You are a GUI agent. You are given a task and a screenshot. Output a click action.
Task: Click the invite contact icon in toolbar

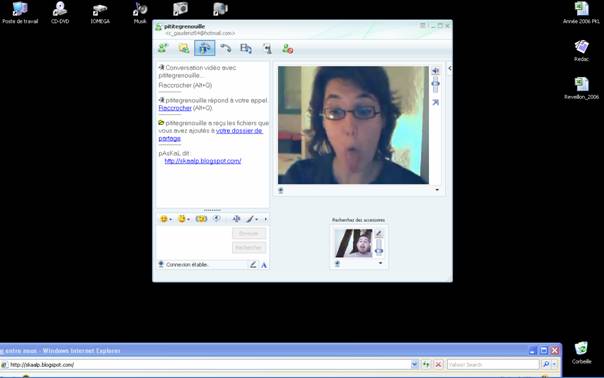[x=163, y=49]
